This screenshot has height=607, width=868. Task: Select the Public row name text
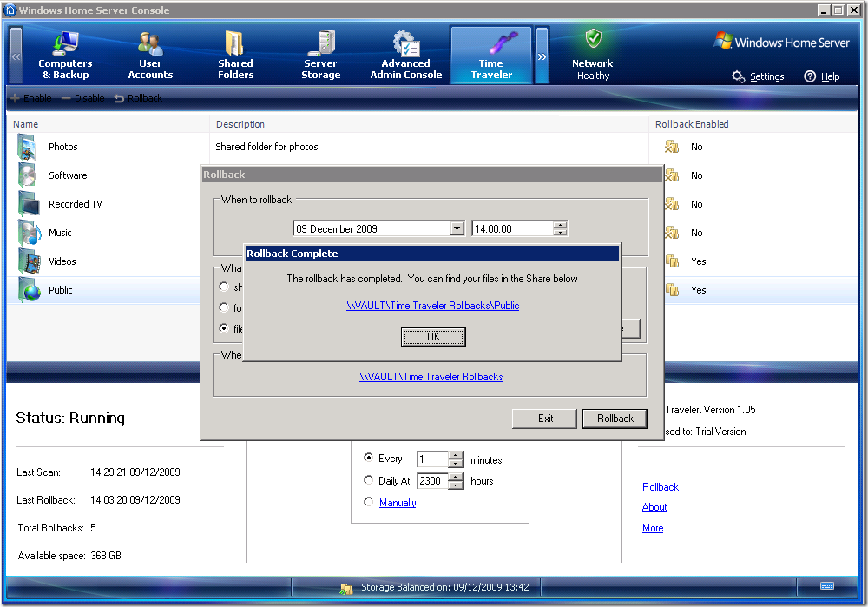pyautogui.click(x=61, y=290)
